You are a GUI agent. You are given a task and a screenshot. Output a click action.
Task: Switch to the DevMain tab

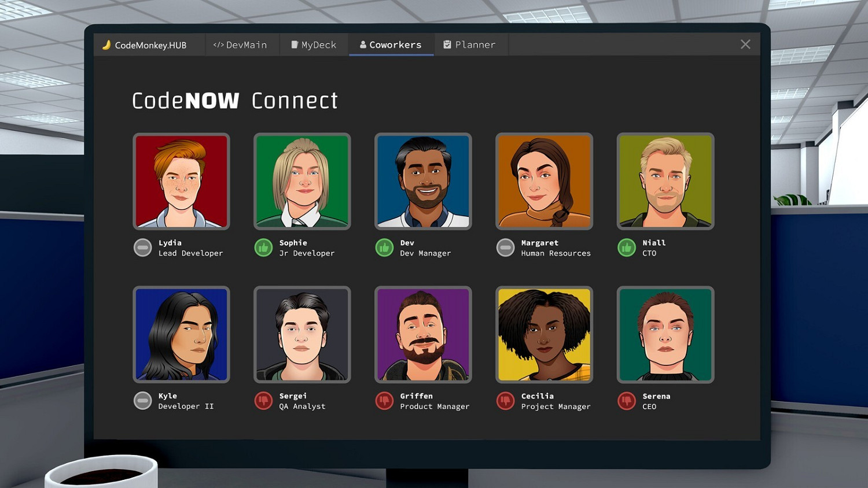click(x=242, y=44)
